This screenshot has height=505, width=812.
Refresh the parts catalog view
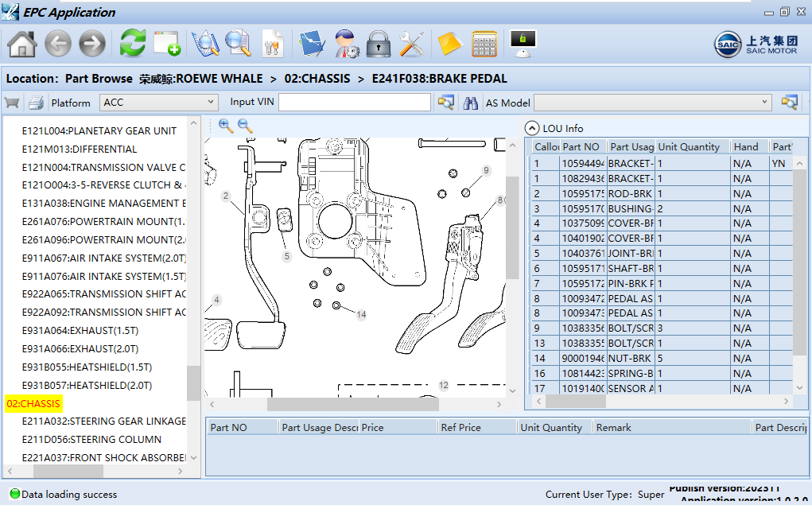pyautogui.click(x=133, y=45)
